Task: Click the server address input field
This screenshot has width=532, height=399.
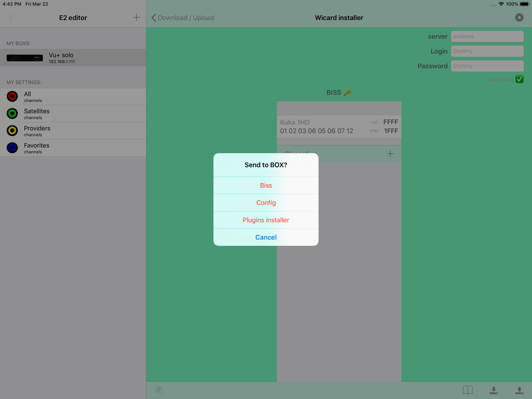Action: tap(487, 36)
